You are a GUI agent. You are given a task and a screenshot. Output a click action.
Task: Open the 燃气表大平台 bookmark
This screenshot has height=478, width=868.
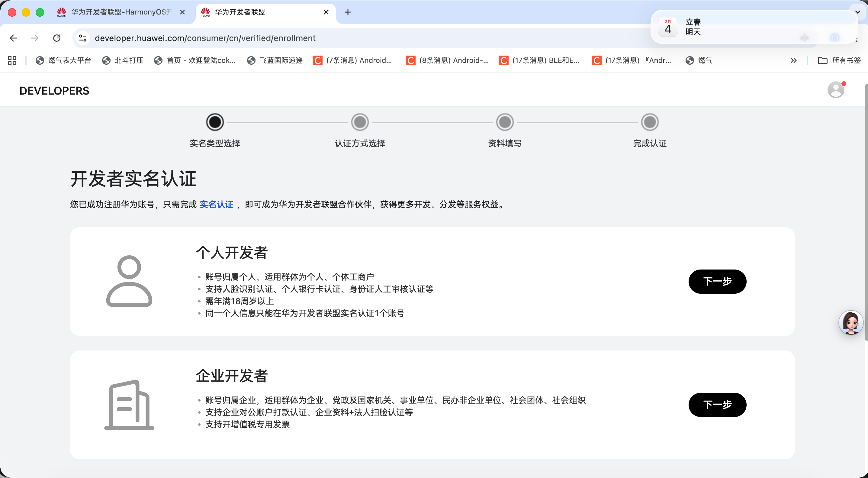click(63, 60)
